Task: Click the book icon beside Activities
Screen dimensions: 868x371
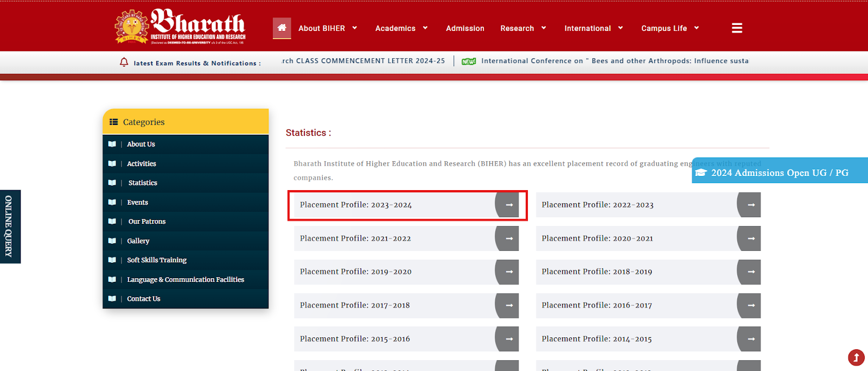Action: point(112,164)
